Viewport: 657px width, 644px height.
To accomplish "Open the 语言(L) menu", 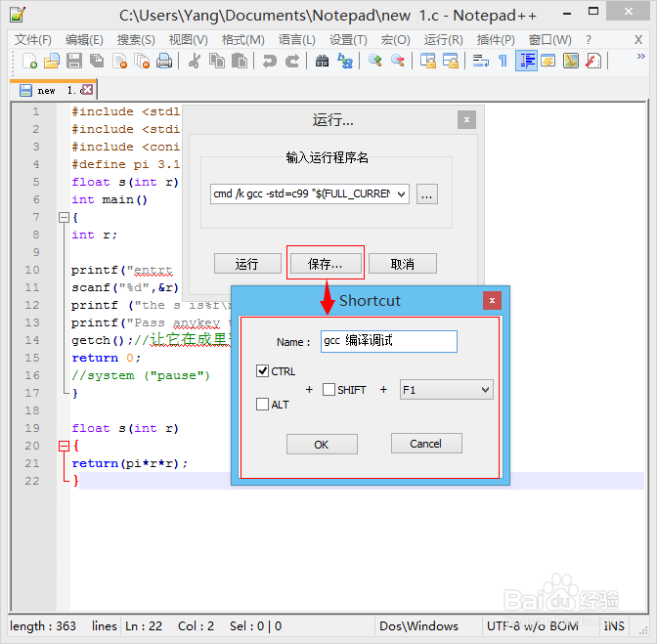I will point(297,40).
